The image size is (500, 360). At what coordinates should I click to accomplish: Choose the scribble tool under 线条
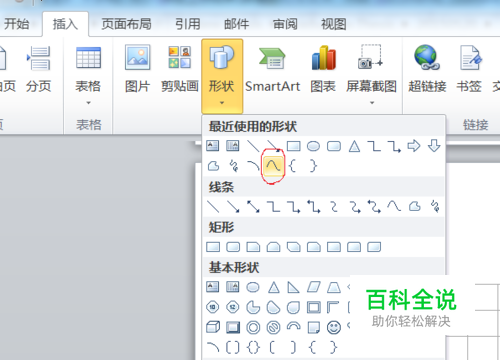point(435,206)
